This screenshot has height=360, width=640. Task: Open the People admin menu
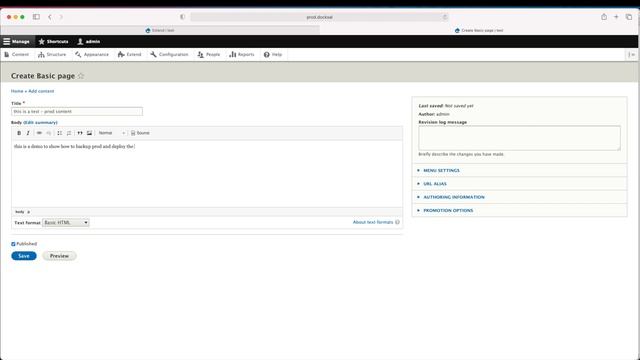pos(209,55)
